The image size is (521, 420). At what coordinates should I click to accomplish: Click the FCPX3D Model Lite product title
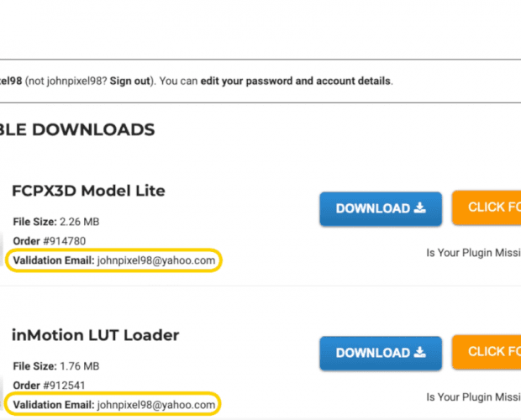[x=88, y=191]
